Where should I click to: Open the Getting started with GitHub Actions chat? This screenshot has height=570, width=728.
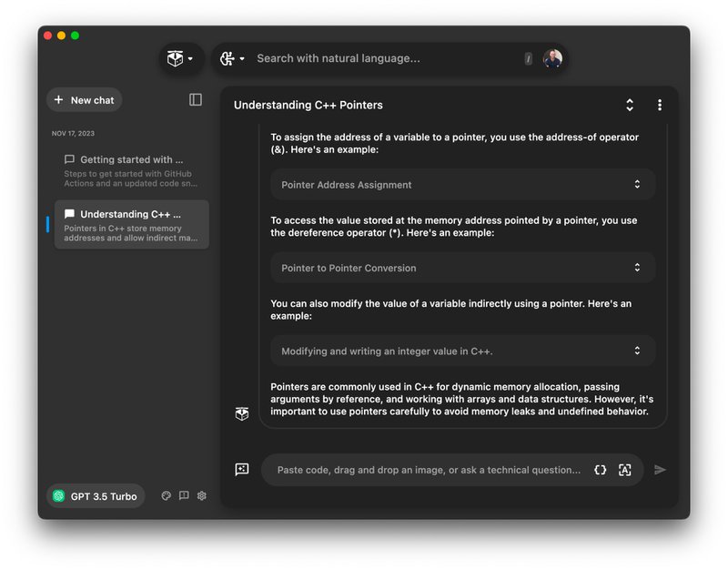132,170
